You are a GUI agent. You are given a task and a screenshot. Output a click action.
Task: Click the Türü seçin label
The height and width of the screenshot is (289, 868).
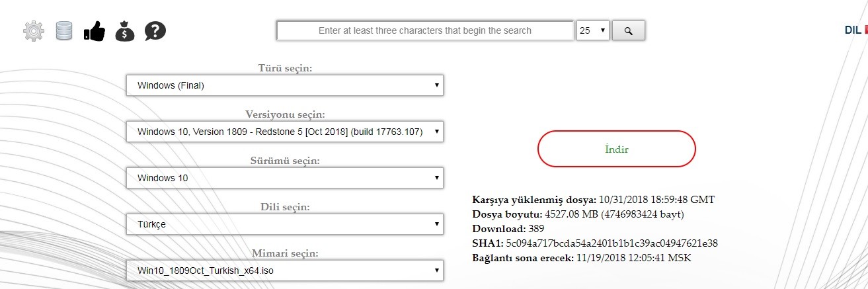(285, 68)
